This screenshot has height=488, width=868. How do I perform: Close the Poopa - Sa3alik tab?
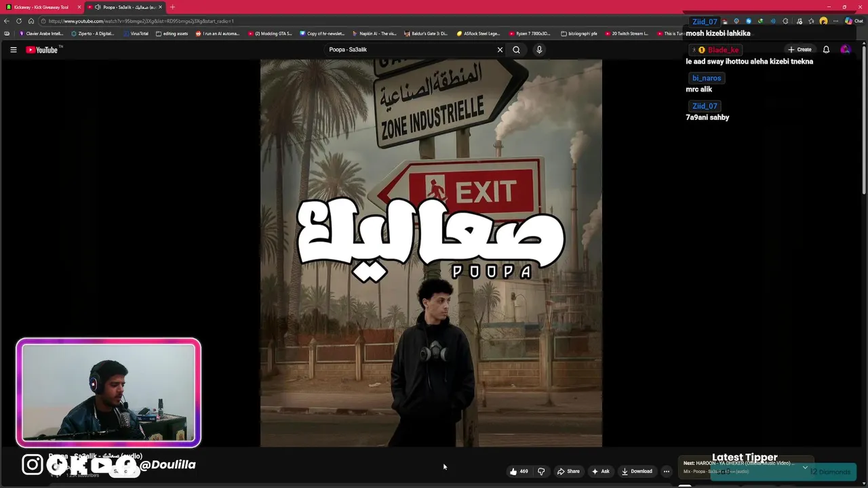(160, 7)
